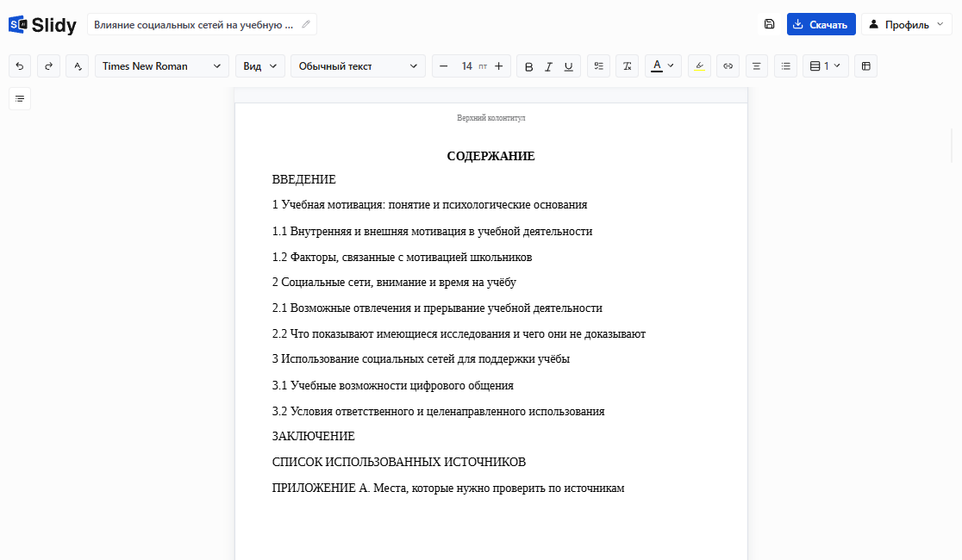Click the line '2.1 Возможные отвлечения'

click(x=437, y=308)
